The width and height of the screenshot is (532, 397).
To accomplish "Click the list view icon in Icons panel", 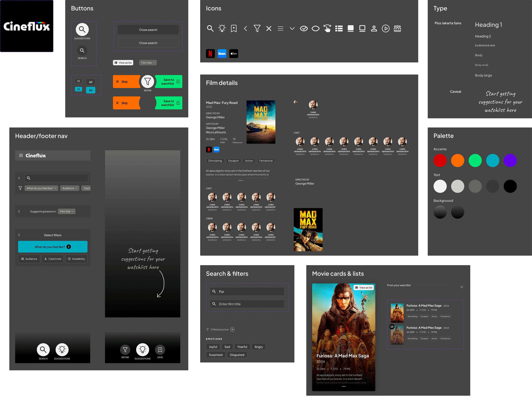I will tap(339, 29).
